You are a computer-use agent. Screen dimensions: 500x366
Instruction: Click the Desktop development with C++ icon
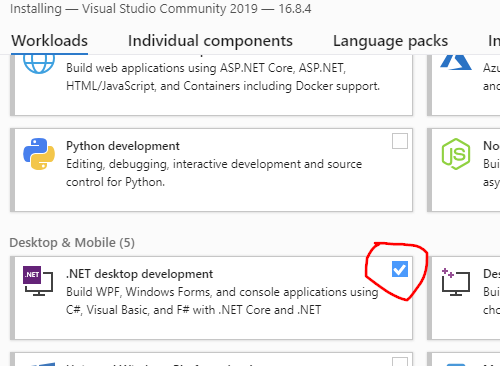pos(456,282)
